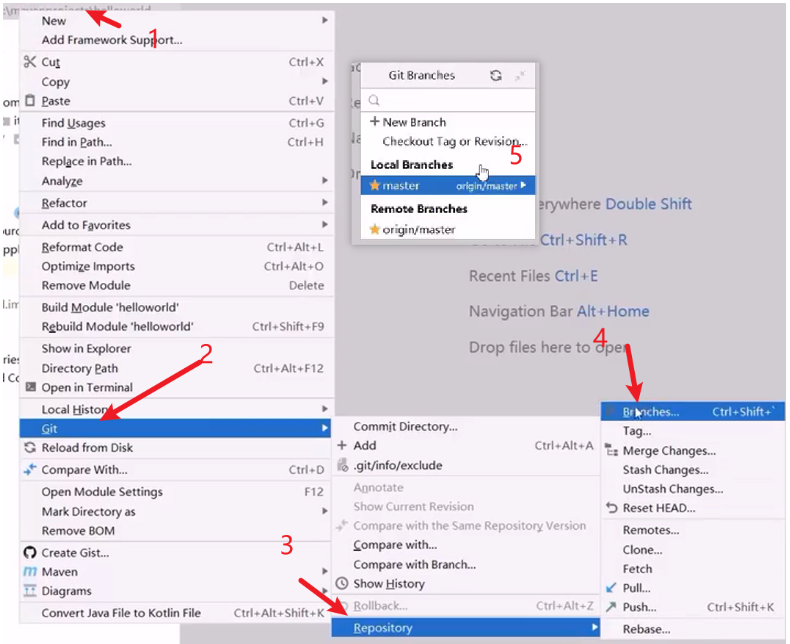Expand the master branch options
Screen dimensions: 790x644
(524, 186)
